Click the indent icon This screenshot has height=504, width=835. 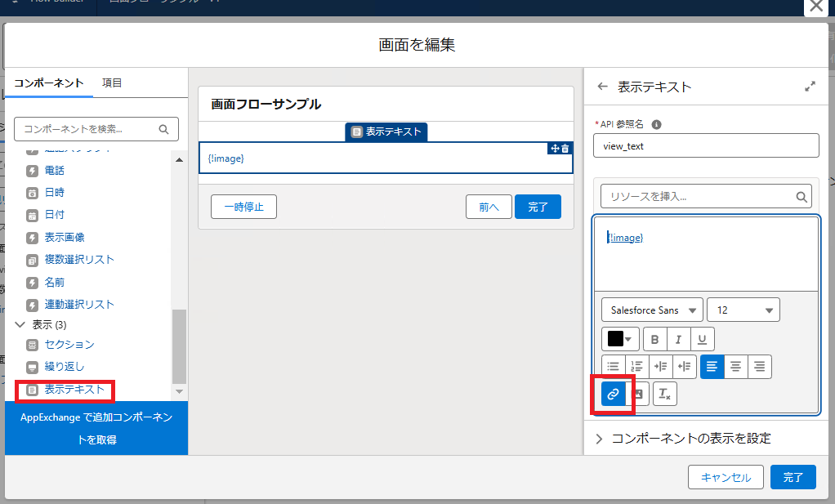click(661, 366)
